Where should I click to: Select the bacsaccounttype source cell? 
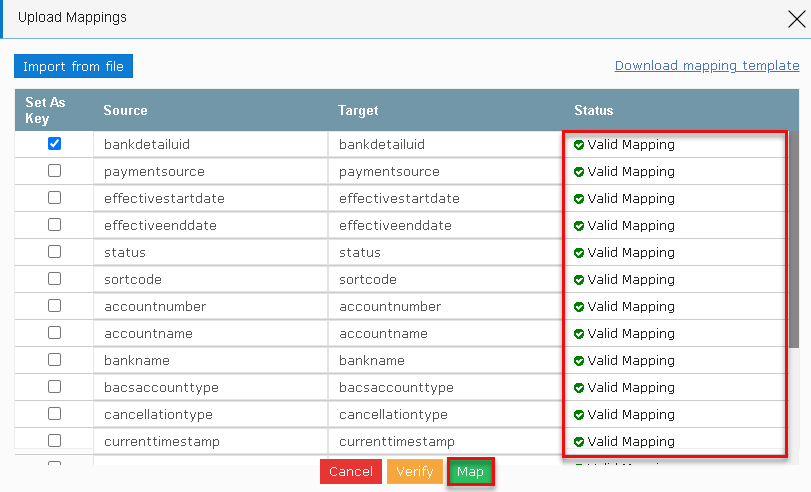(211, 387)
